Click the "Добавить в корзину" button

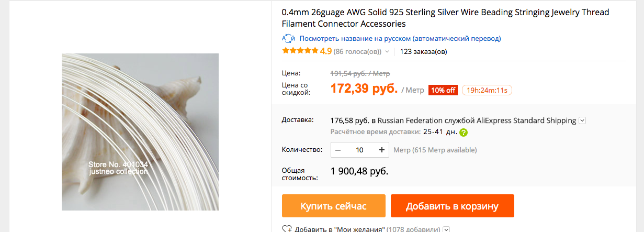point(452,206)
